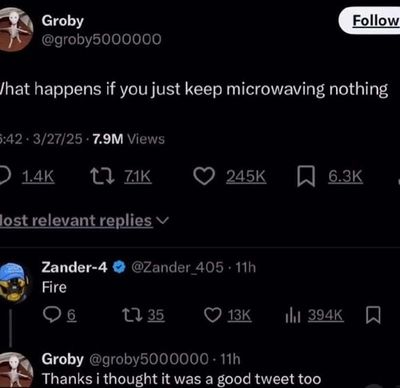This screenshot has width=400, height=388.
Task: Open Groby's reply avatar at bottom
Action: [x=15, y=370]
